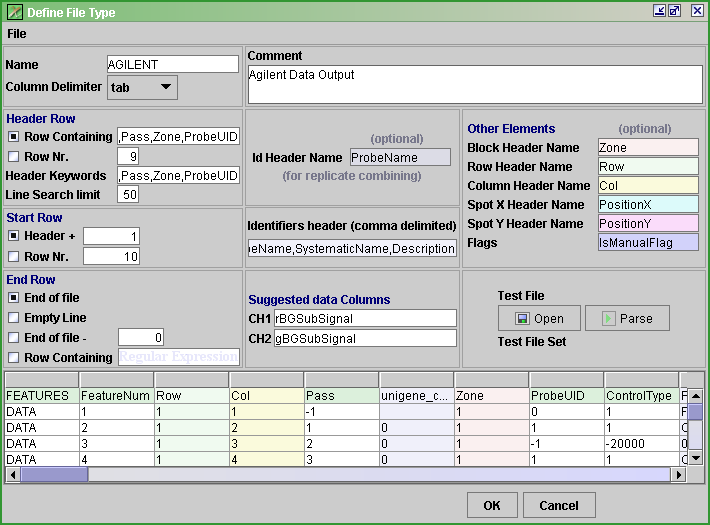Click the CH2 gBGSubSignal field
Image resolution: width=710 pixels, height=525 pixels.
tap(365, 338)
